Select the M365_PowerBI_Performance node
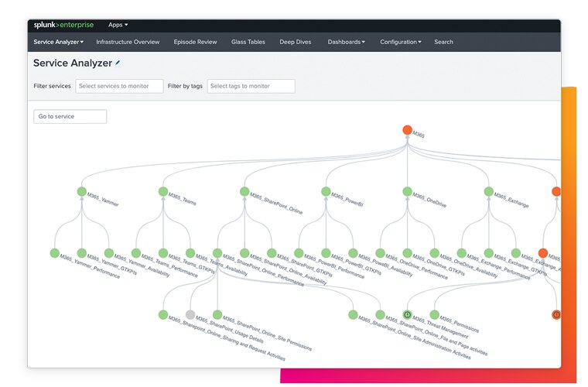The image size is (588, 387). click(299, 253)
